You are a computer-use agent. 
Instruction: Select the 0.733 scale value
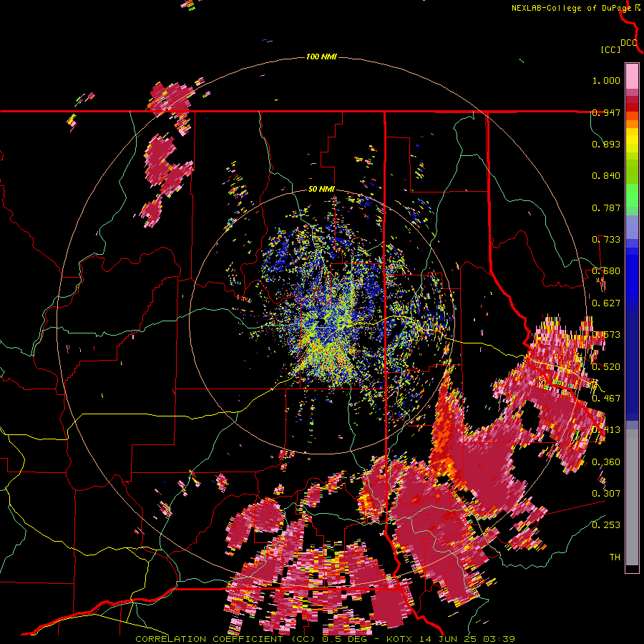[606, 240]
